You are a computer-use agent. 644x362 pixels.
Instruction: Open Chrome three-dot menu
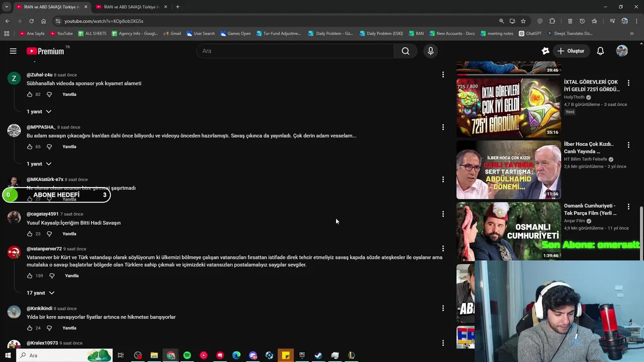[637, 21]
